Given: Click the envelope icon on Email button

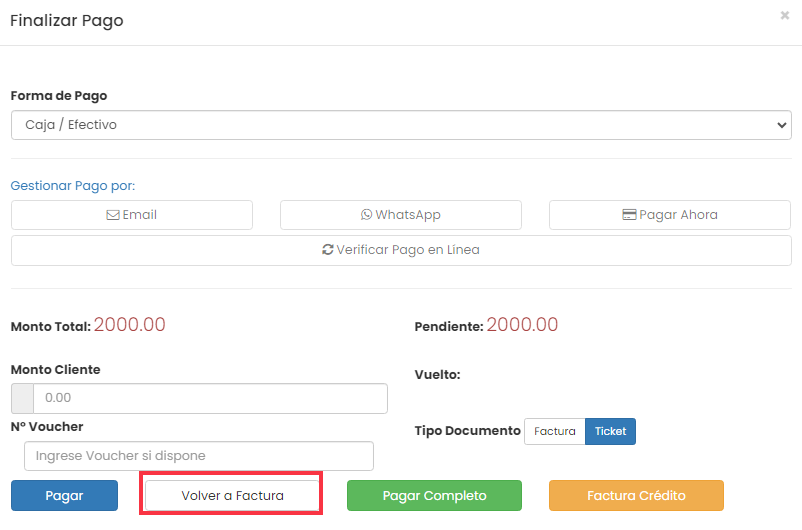Looking at the screenshot, I should click(x=113, y=215).
